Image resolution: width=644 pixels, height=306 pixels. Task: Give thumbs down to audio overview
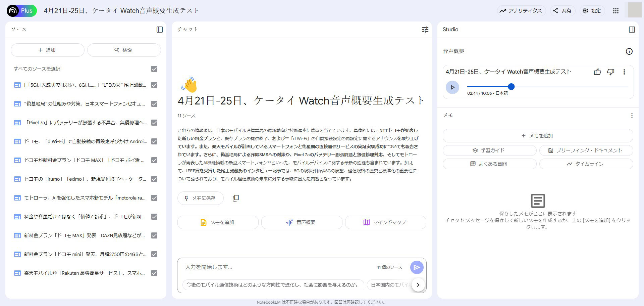[611, 72]
